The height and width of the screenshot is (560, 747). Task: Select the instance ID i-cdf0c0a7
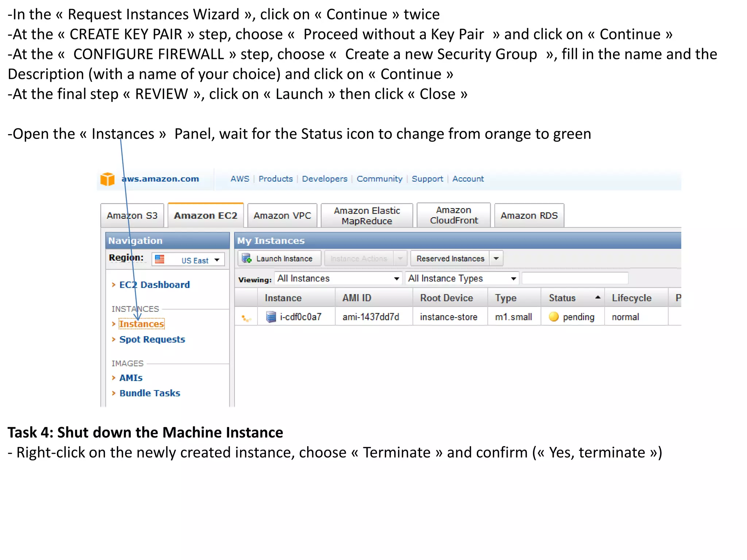[x=301, y=317]
